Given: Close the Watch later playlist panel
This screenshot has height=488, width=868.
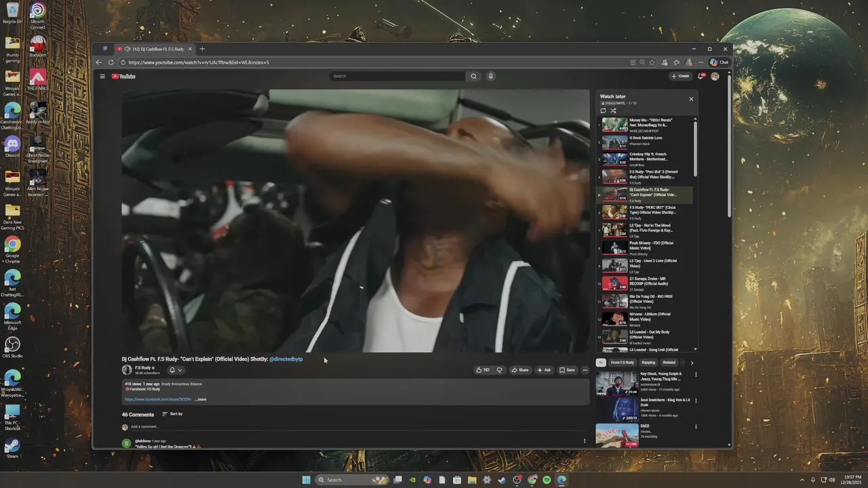Looking at the screenshot, I should point(691,99).
